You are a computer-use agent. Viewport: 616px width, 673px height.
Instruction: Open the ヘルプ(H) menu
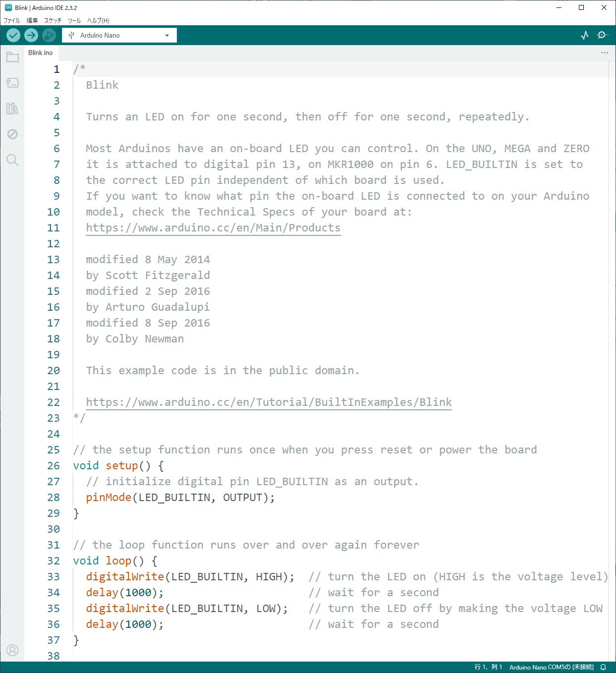[98, 20]
